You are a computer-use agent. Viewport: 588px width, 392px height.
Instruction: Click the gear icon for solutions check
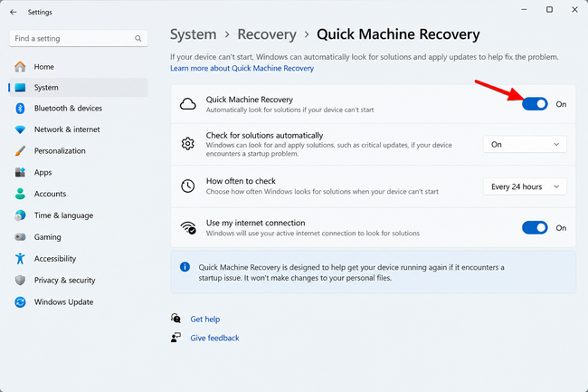[188, 144]
